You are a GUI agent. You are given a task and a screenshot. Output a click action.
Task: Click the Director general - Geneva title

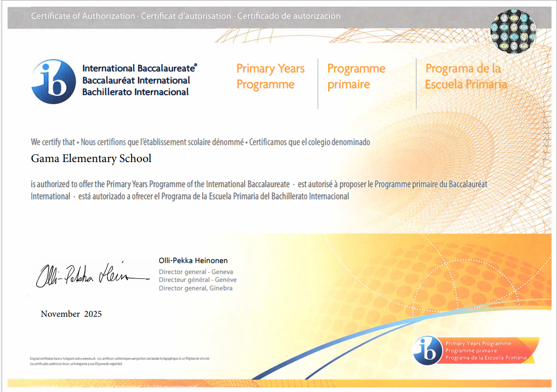(x=196, y=272)
